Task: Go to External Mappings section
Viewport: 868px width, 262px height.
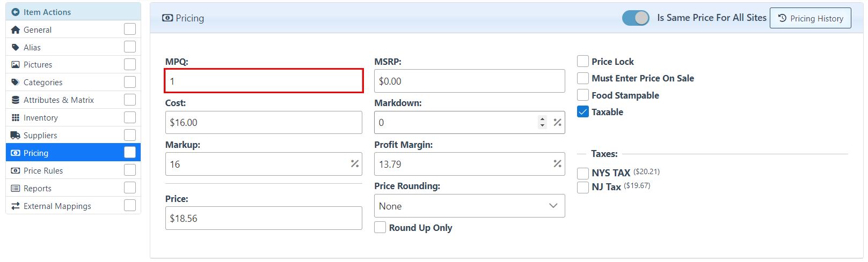Action: click(x=57, y=206)
